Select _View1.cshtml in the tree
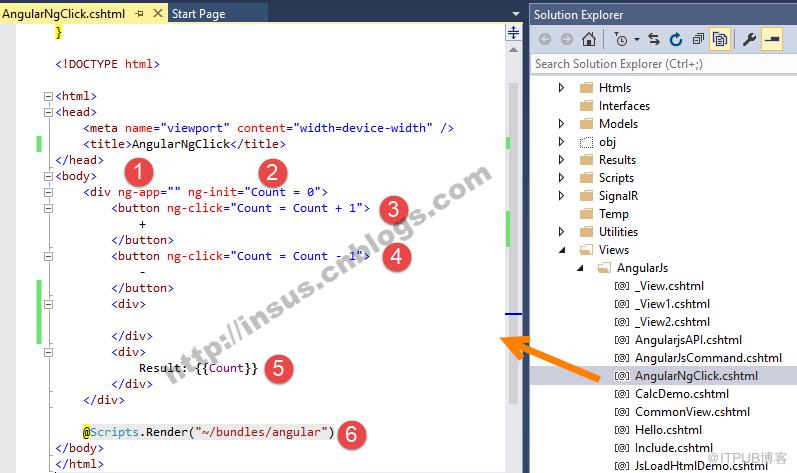Viewport: 797px width, 473px height. point(672,304)
